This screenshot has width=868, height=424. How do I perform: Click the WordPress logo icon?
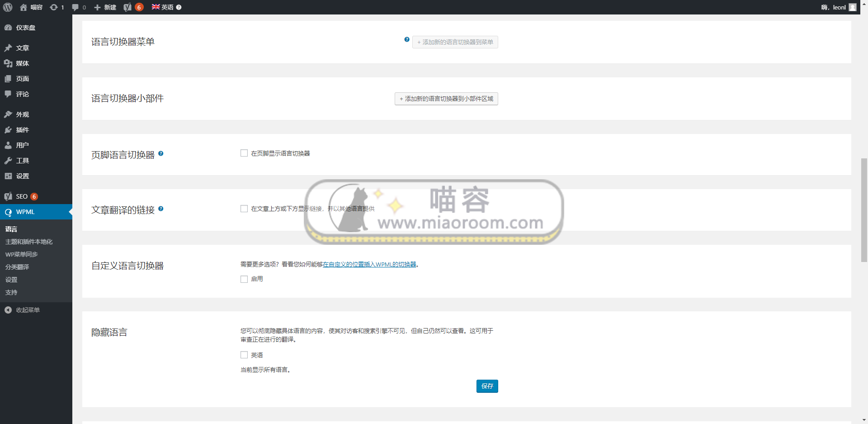pos(8,7)
